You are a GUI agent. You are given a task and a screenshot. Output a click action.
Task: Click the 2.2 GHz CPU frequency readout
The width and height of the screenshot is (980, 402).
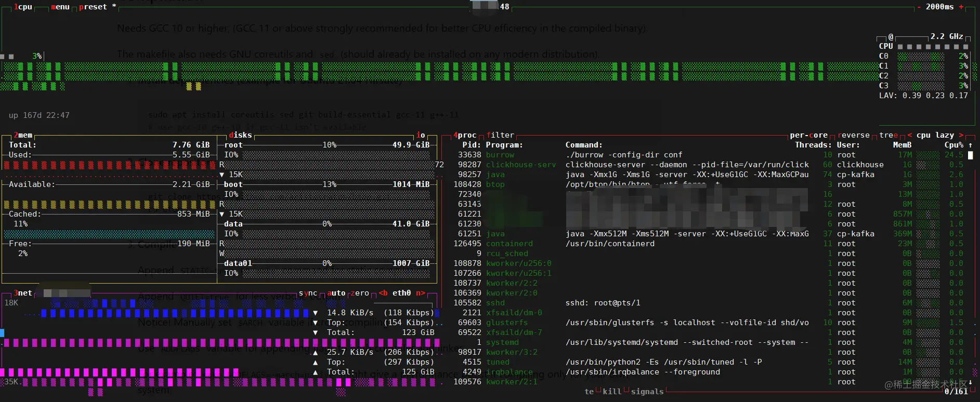click(947, 36)
